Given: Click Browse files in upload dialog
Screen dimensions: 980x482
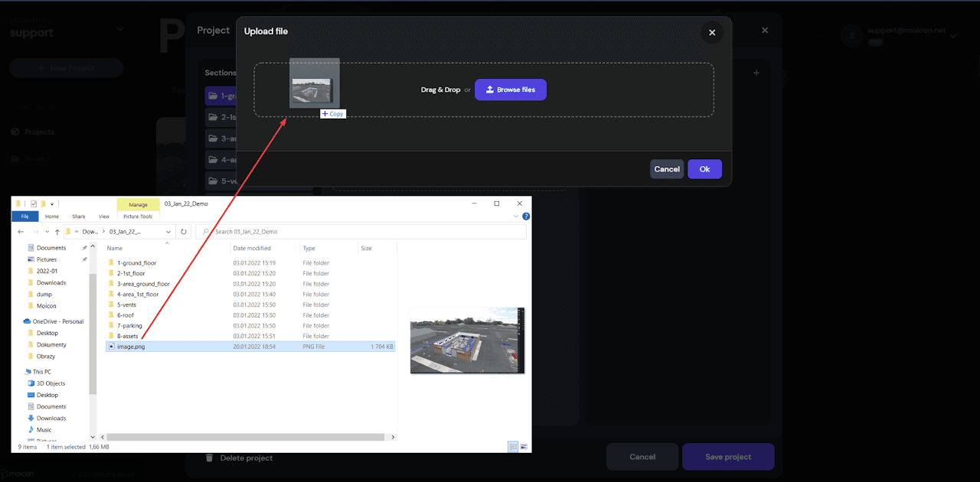Looking at the screenshot, I should click(511, 90).
